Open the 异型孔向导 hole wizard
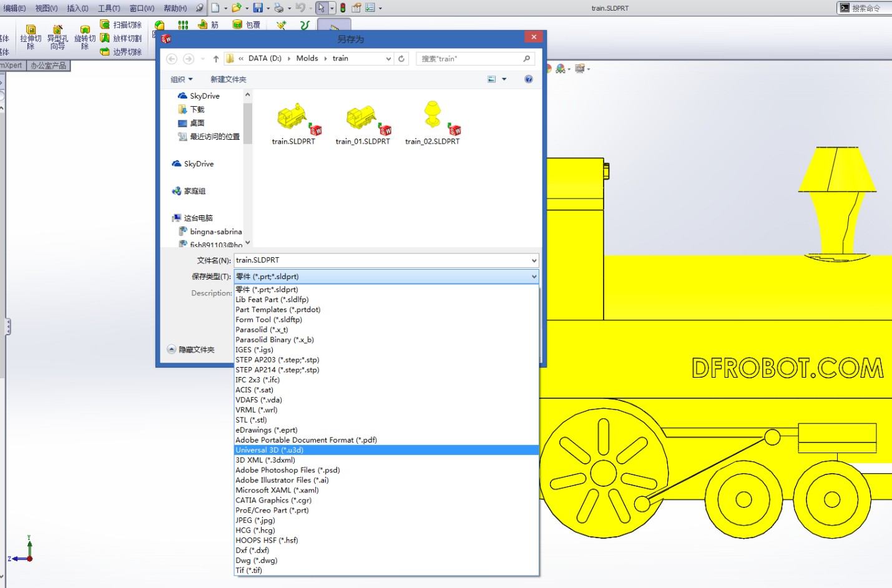 (x=57, y=37)
